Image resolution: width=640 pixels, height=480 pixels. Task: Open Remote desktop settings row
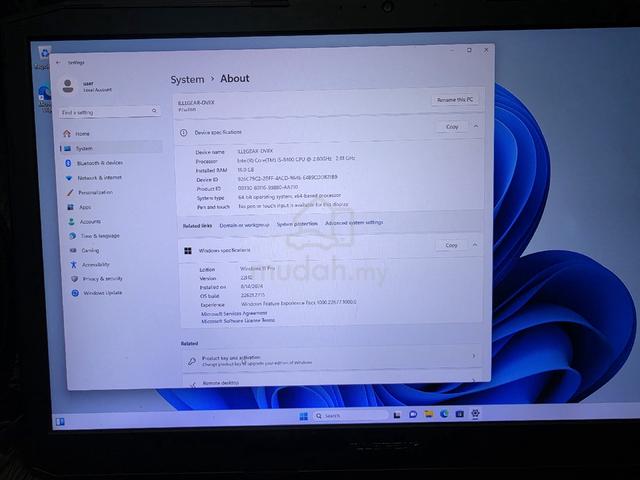pos(333,381)
